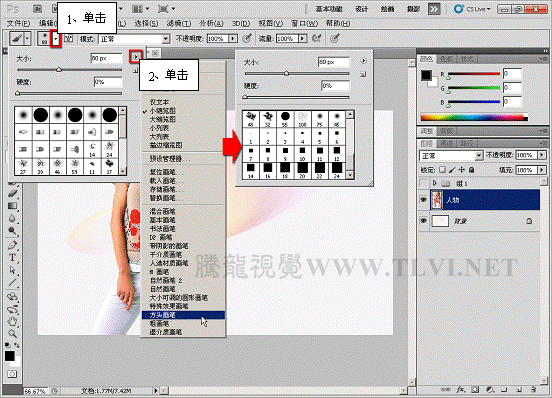Click the hardness slider handle in left brush picker
The width and height of the screenshot is (552, 398).
point(17,93)
